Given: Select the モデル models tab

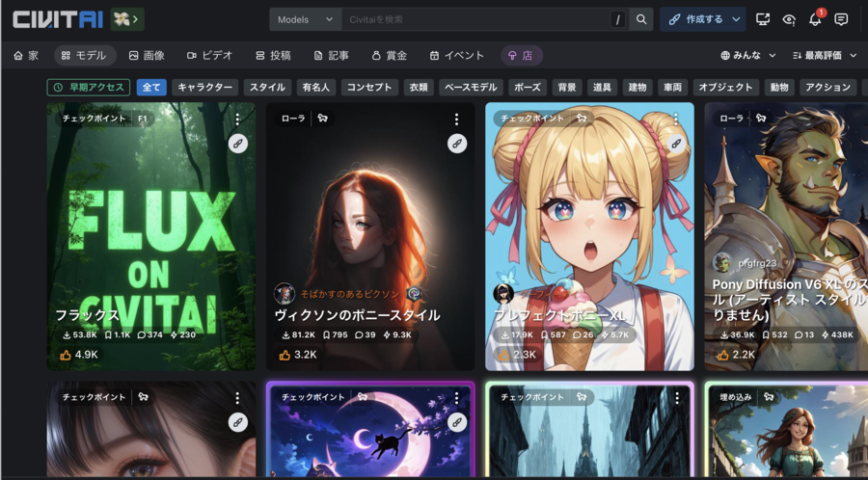Looking at the screenshot, I should pos(85,55).
